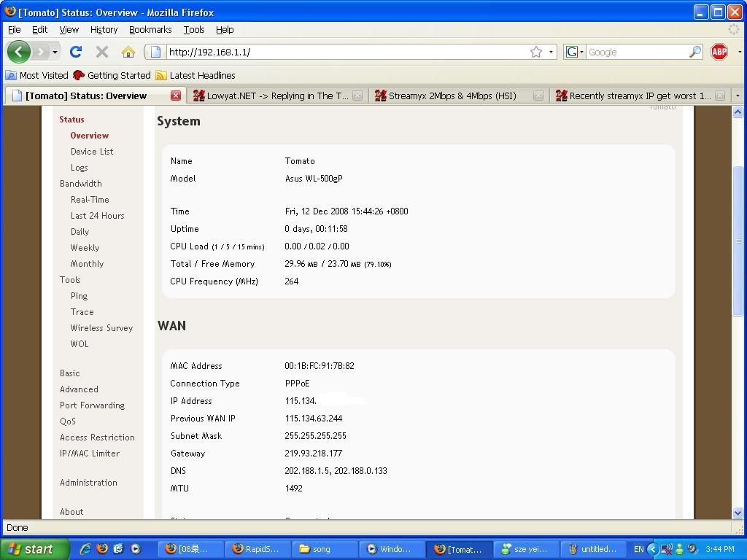Image resolution: width=747 pixels, height=560 pixels.
Task: Open the Windows Start menu
Action: 34,549
